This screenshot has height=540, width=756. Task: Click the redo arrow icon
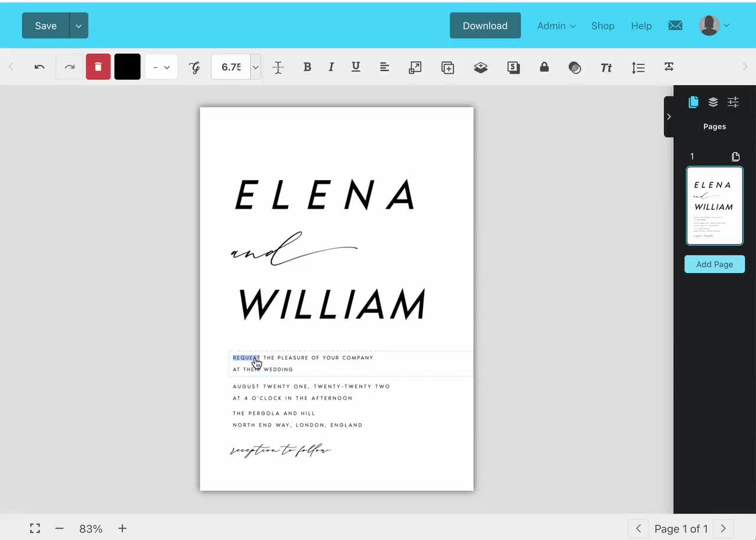point(70,67)
